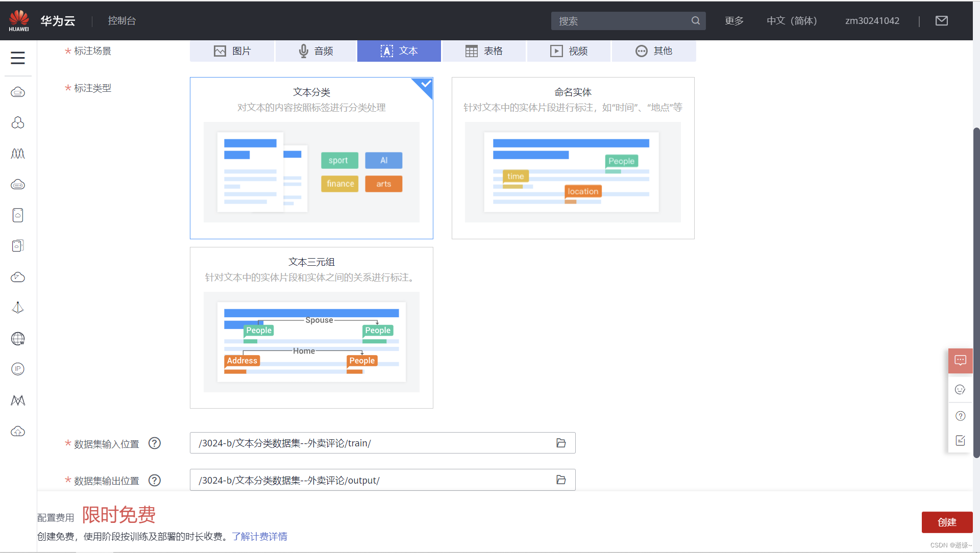Click the 创建 button
This screenshot has height=553, width=980.
947,522
